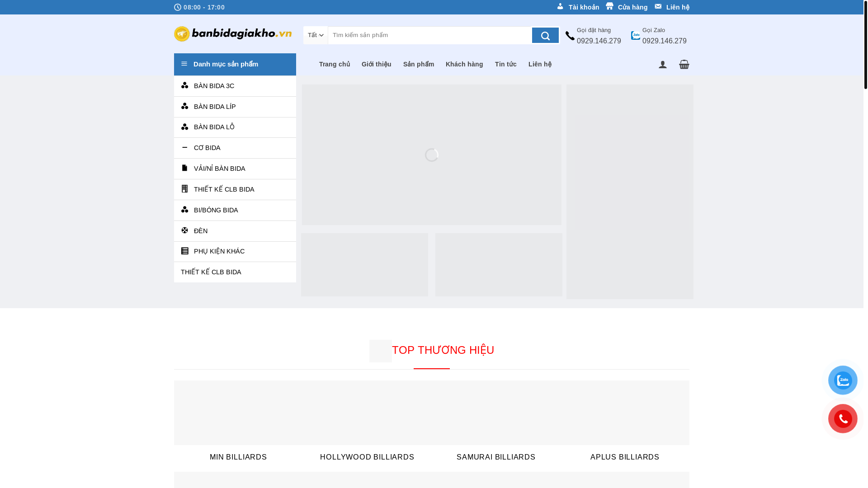Open Khách hàng menu item

(x=464, y=65)
